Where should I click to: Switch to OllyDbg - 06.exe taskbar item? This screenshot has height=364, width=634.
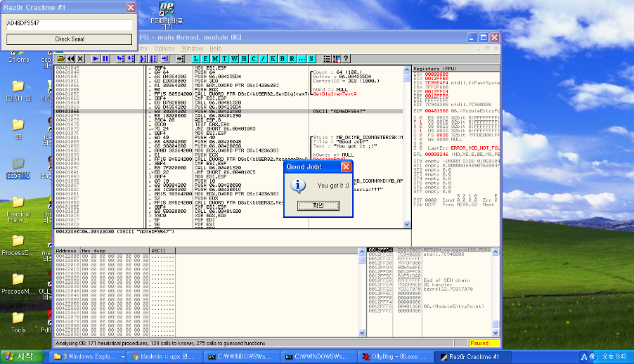tap(396, 357)
